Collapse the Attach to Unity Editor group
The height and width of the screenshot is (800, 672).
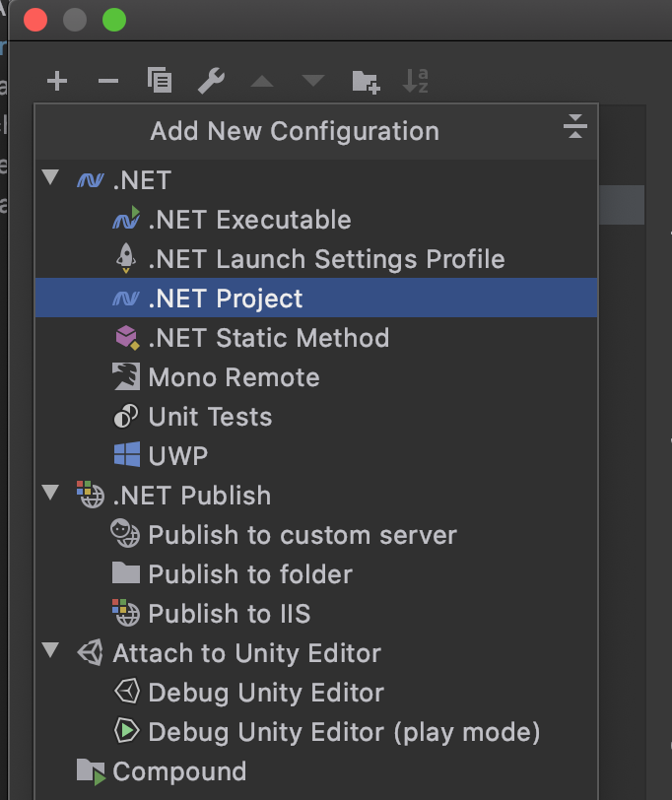coord(50,650)
